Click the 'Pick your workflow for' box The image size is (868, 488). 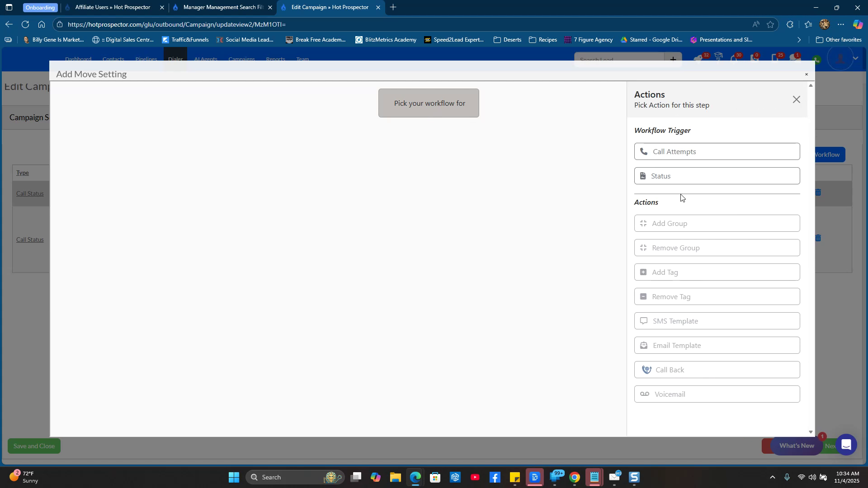point(429,103)
